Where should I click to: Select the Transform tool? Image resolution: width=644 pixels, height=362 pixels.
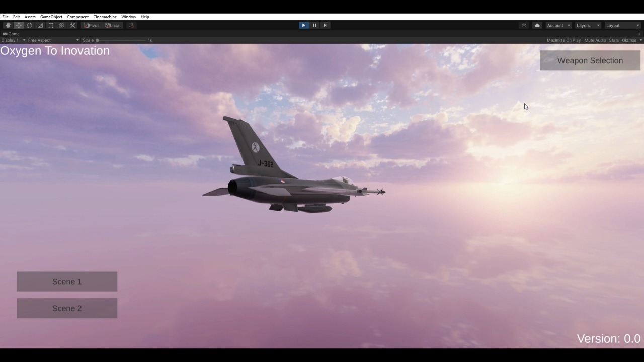62,25
